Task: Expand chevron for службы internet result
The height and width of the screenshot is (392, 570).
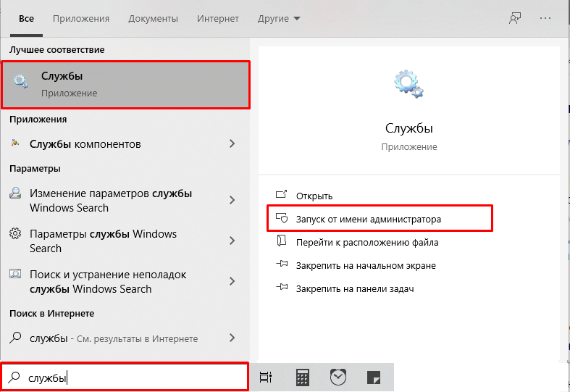Action: point(232,338)
